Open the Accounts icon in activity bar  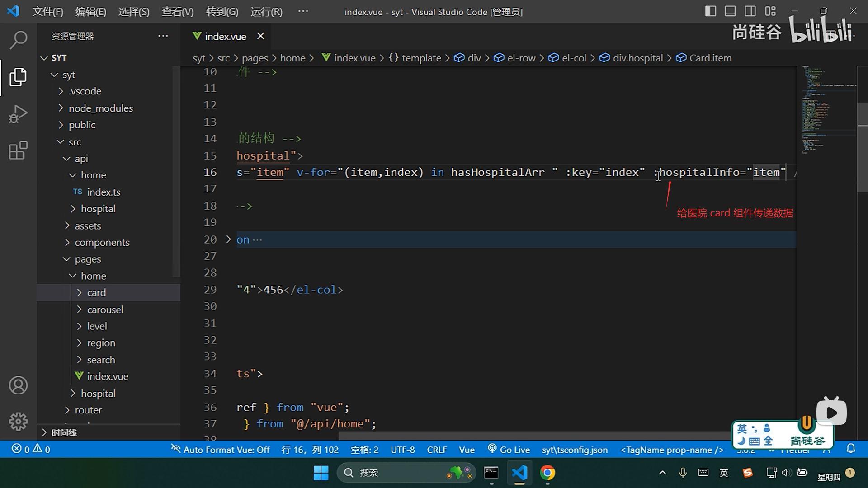coord(18,385)
